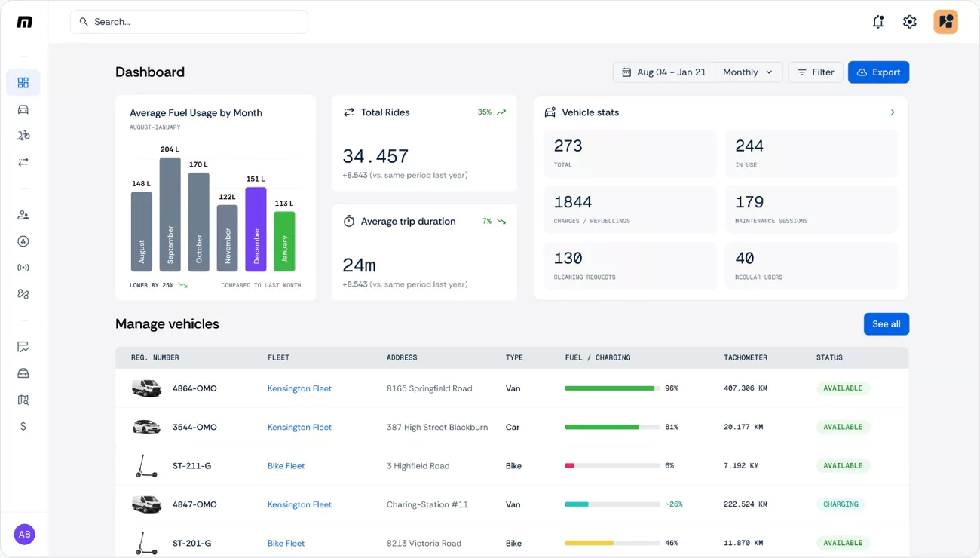This screenshot has width=980, height=558.
Task: Open the Kensington Fleet link for vehicle 4864-OMO
Action: 299,388
